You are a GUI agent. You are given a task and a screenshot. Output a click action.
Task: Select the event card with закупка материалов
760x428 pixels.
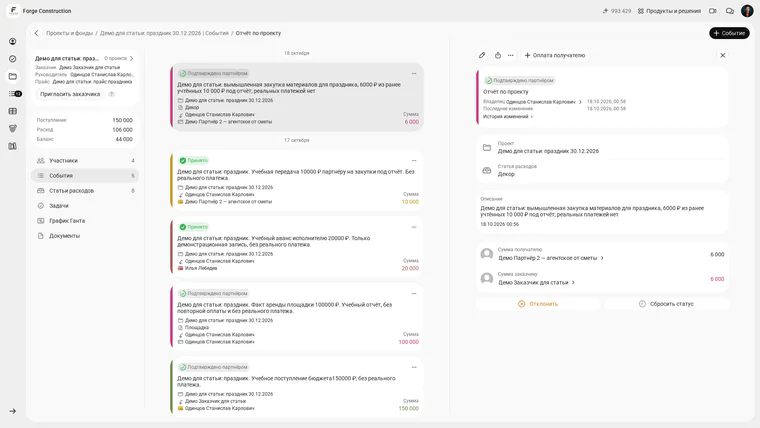coord(297,97)
